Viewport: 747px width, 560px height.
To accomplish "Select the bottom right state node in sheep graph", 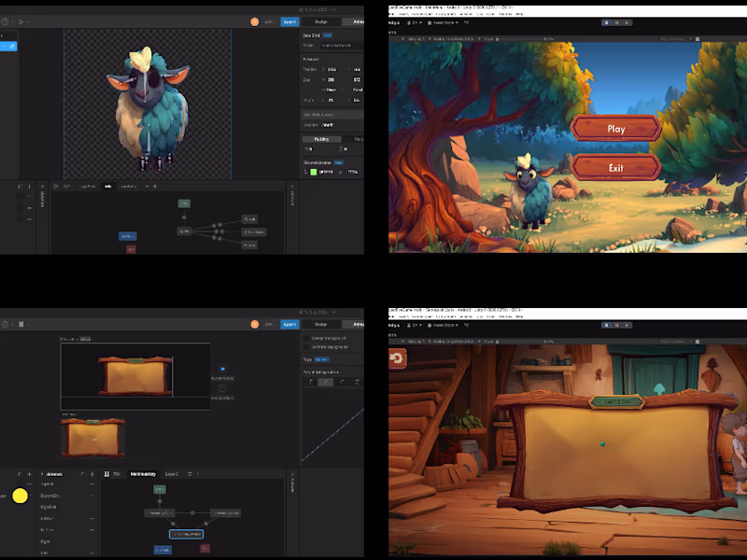I will [249, 245].
